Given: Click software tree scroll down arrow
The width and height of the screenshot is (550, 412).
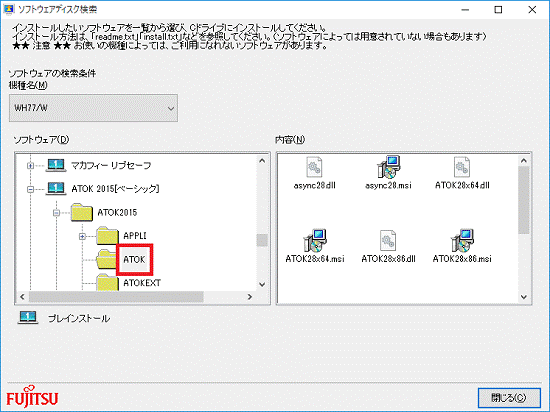Looking at the screenshot, I should (x=262, y=284).
